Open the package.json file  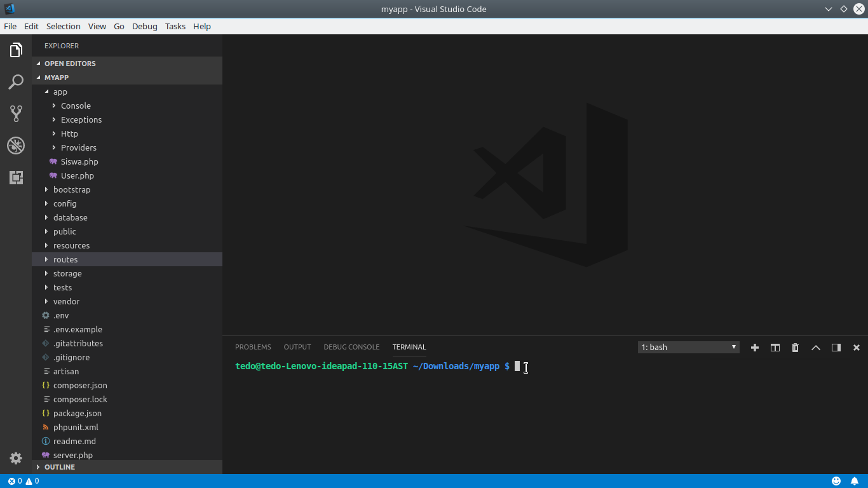coord(127,413)
